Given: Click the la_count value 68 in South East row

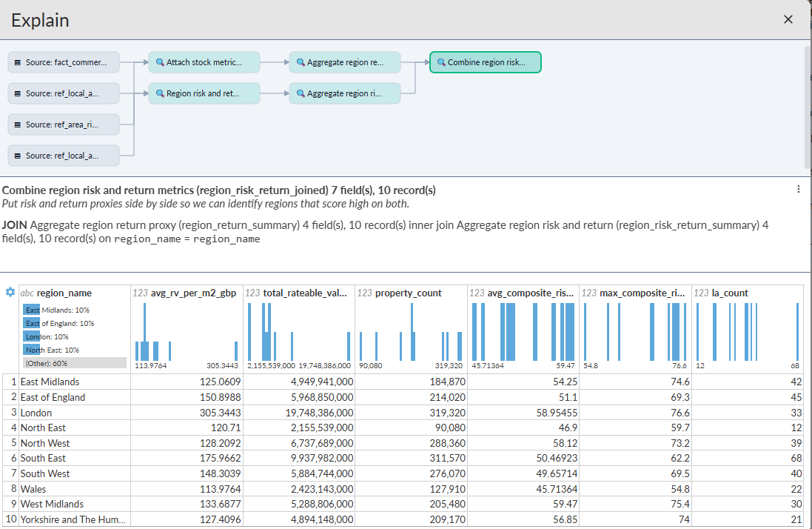Looking at the screenshot, I should (748, 459).
